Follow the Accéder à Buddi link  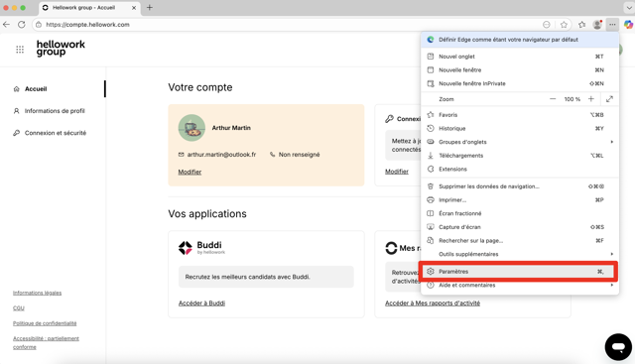(201, 303)
